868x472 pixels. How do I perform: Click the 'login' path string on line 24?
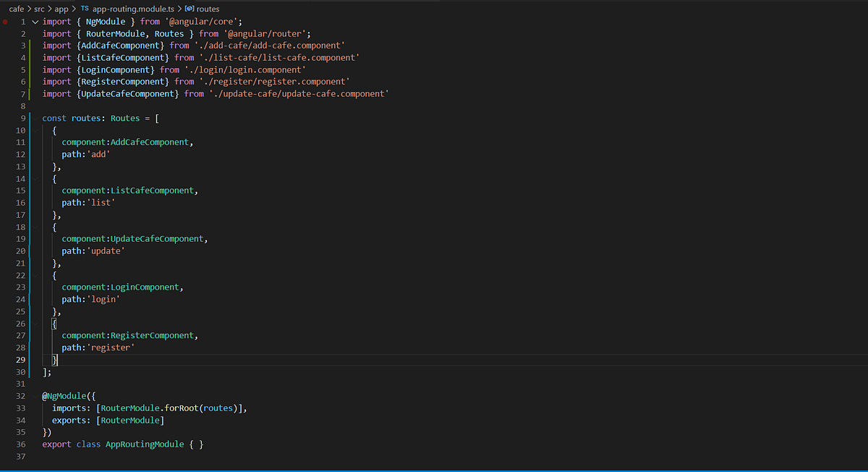tap(103, 299)
